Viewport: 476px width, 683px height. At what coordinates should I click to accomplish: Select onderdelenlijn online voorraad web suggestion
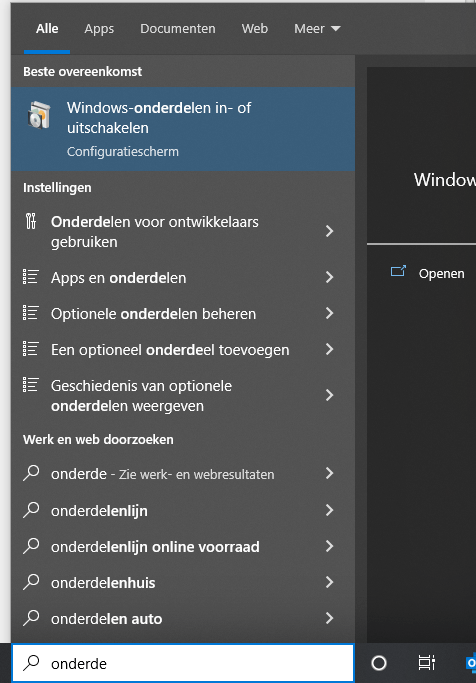click(x=183, y=546)
